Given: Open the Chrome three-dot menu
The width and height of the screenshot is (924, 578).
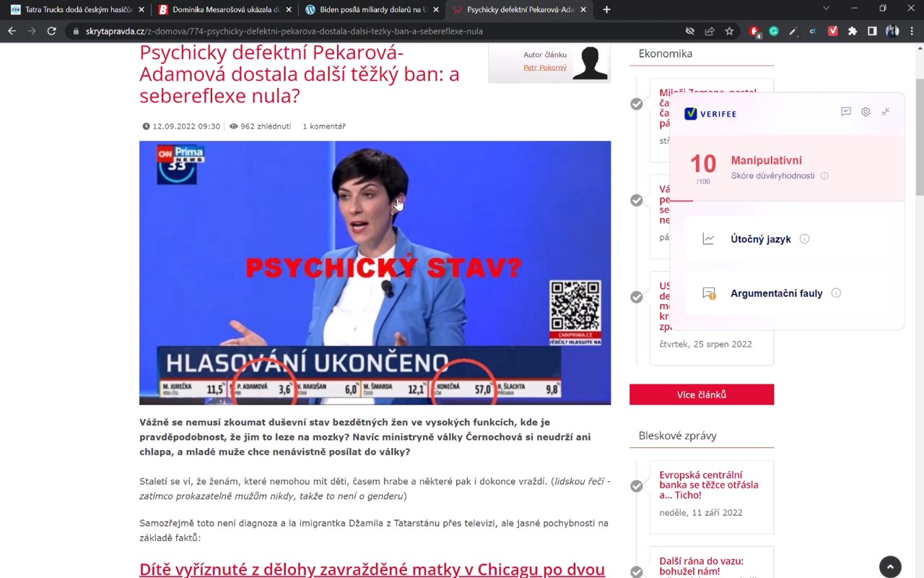Looking at the screenshot, I should pos(912,31).
